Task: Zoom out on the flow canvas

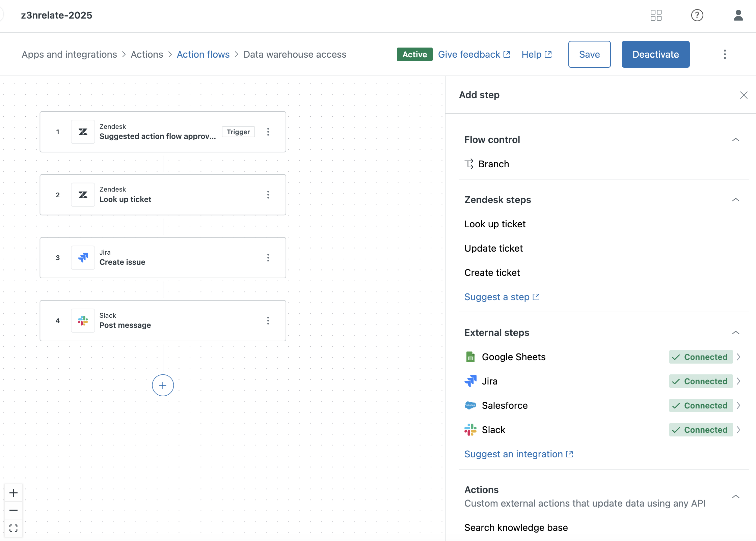Action: click(13, 510)
